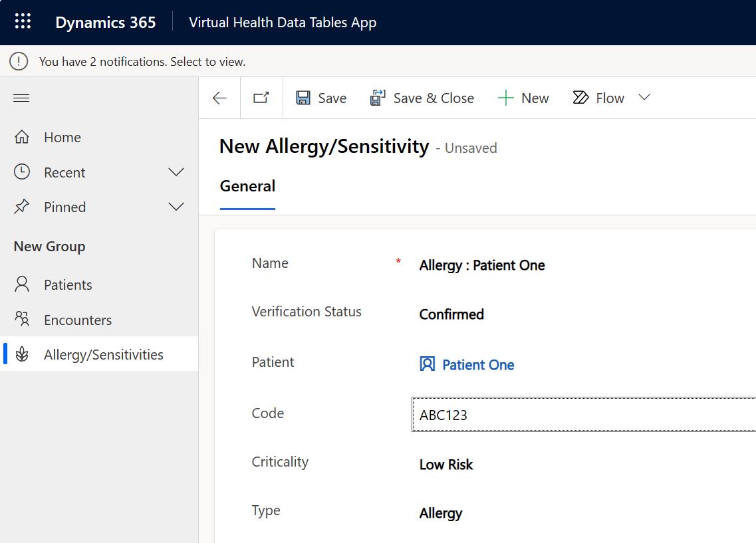756x543 pixels.
Task: Click the Pinned pushpin icon
Action: (x=22, y=207)
